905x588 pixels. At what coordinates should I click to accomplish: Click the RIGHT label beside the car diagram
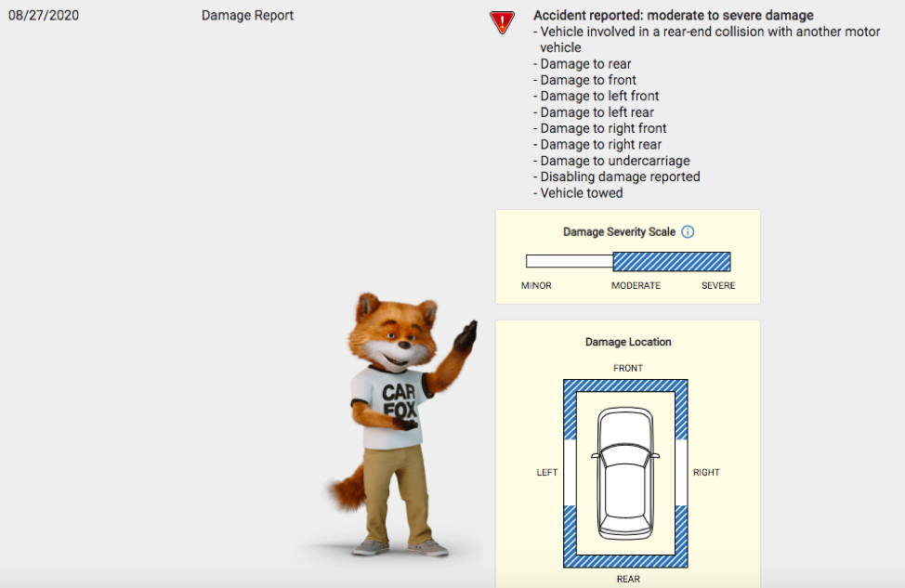coord(706,473)
